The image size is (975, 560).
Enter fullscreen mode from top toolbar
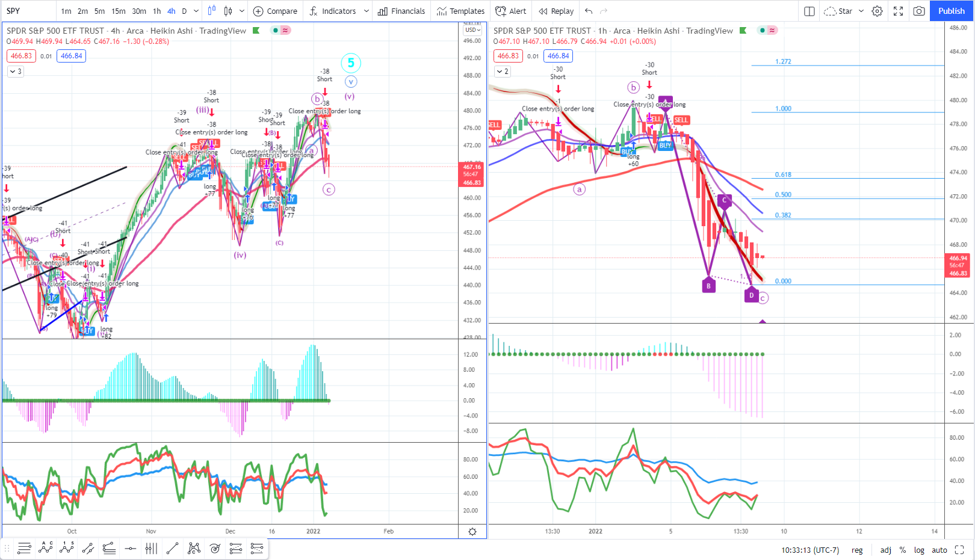pyautogui.click(x=899, y=11)
